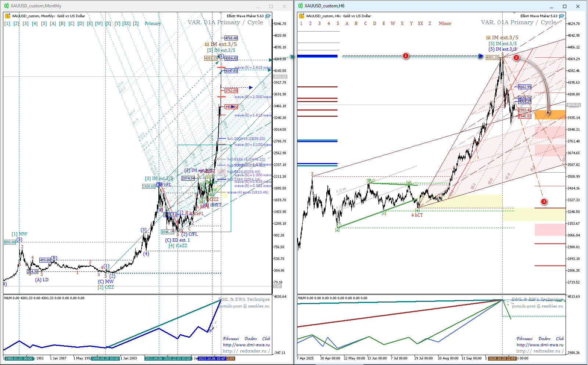Open the Minor wave degree selector
Screen dimensions: 588x365
pyautogui.click(x=445, y=24)
